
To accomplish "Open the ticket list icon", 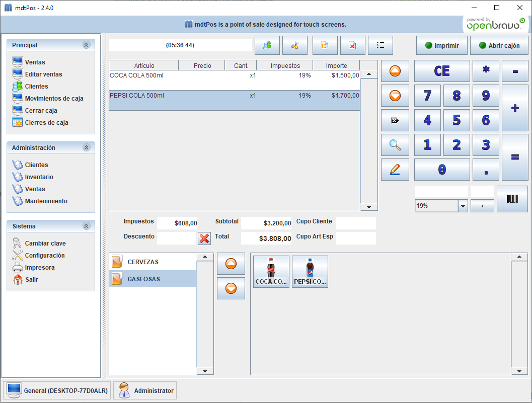I will tap(381, 45).
